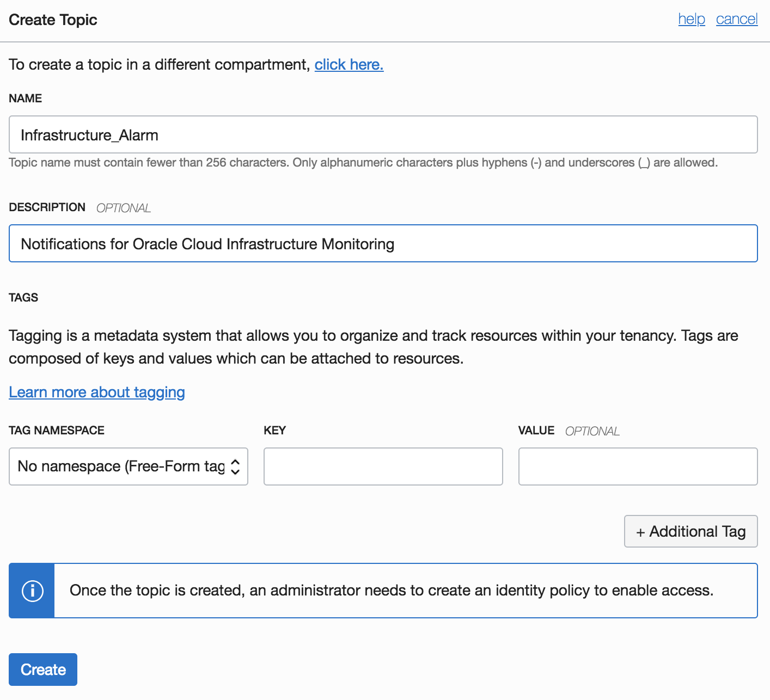The image size is (770, 700).
Task: Follow the "click here" compartment link
Action: pyautogui.click(x=349, y=65)
